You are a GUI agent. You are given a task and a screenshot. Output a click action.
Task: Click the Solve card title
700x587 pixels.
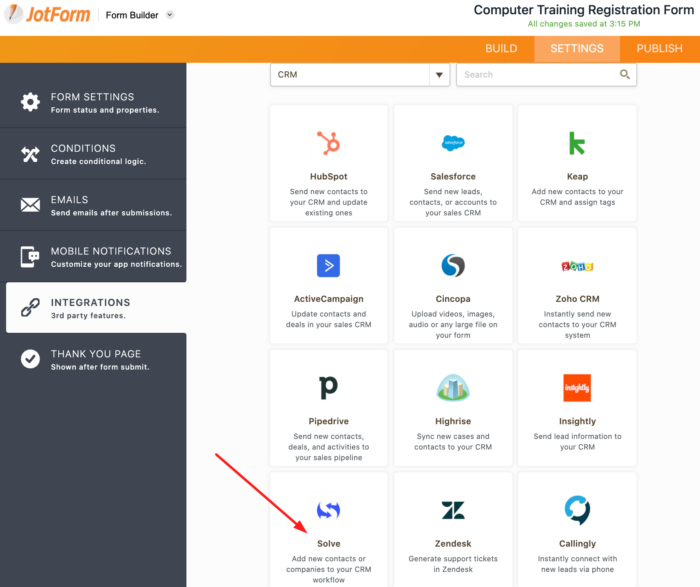click(x=329, y=543)
